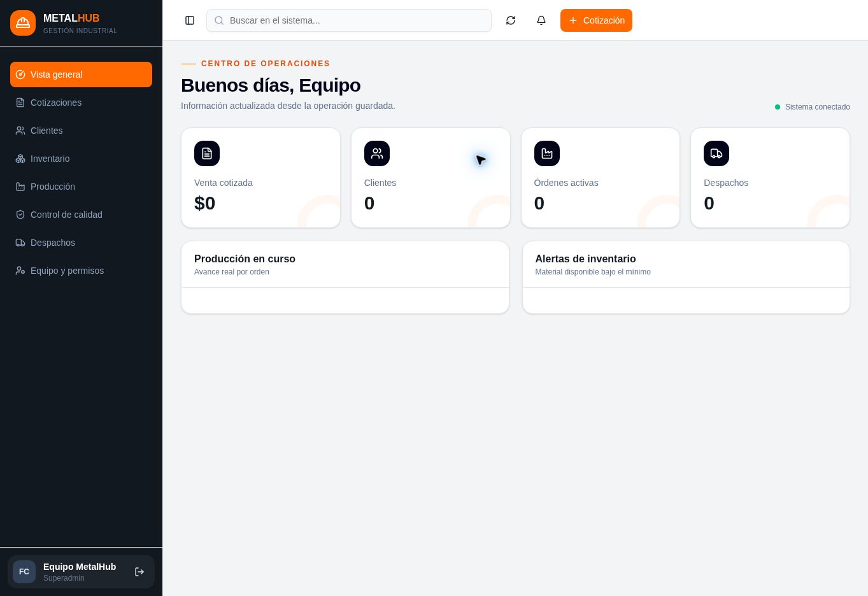Click the Venta cotizada document icon
The height and width of the screenshot is (596, 868).
point(207,153)
